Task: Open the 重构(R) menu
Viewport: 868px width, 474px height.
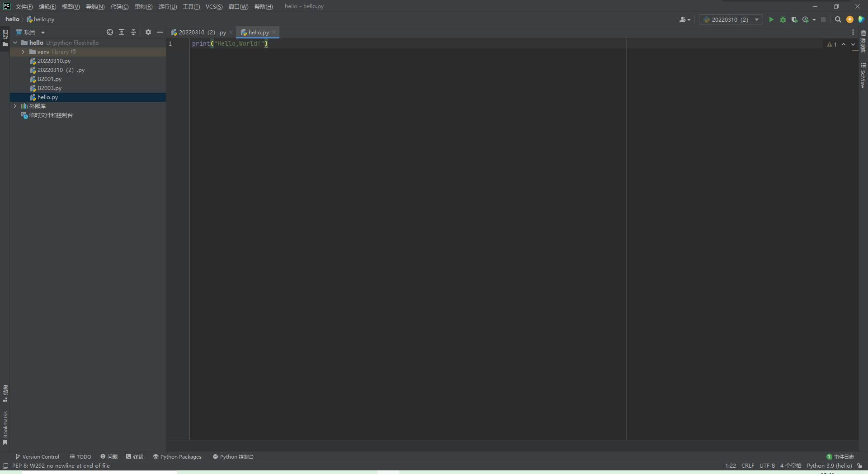Action: (144, 6)
